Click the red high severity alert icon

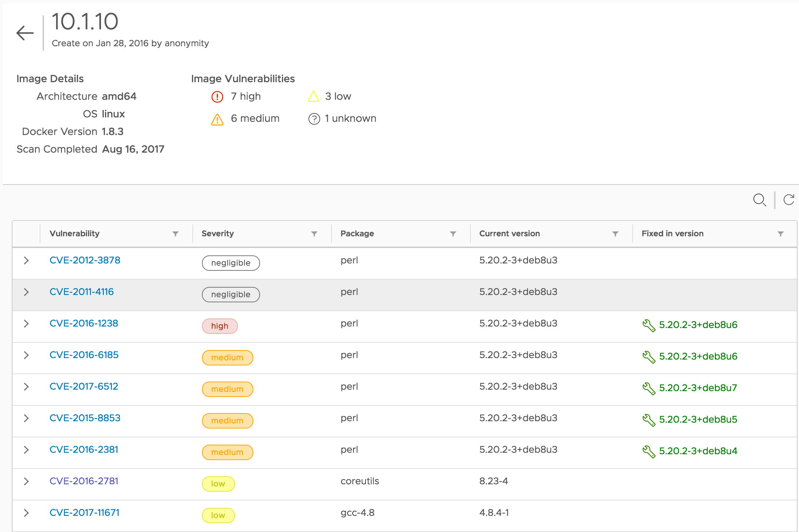click(x=217, y=96)
